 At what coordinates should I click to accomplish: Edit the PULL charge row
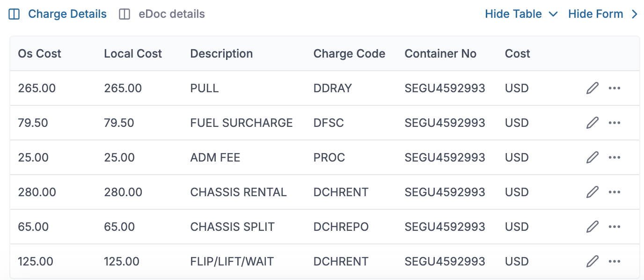592,88
